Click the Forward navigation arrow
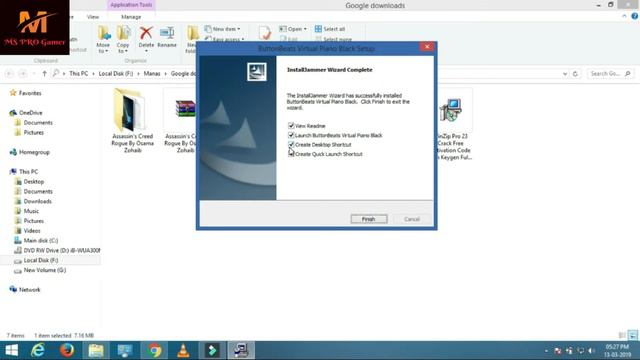 (x=23, y=73)
